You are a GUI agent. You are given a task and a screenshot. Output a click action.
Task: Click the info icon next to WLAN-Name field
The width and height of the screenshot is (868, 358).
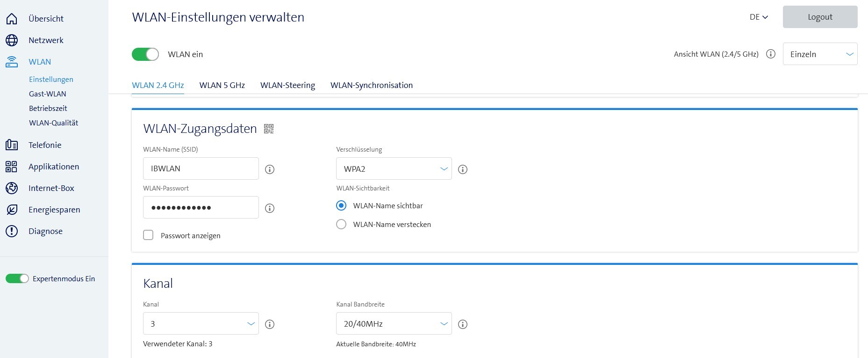pyautogui.click(x=270, y=169)
